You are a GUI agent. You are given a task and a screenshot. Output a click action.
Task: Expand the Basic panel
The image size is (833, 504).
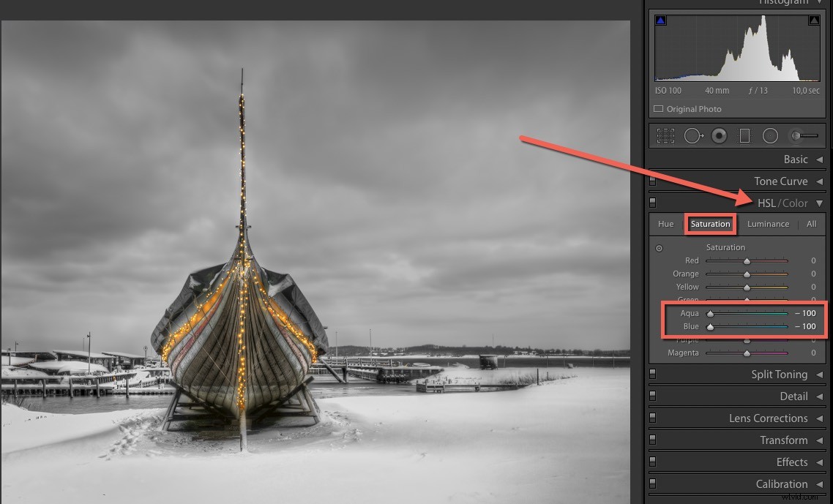(796, 159)
